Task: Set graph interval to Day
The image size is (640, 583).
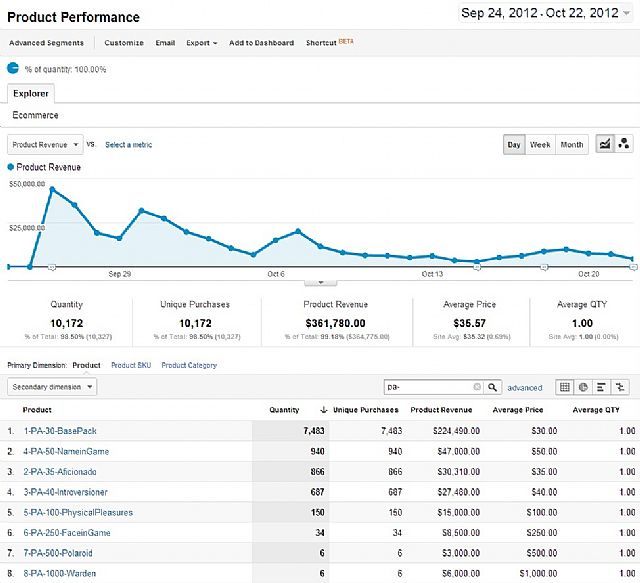Action: click(x=514, y=145)
